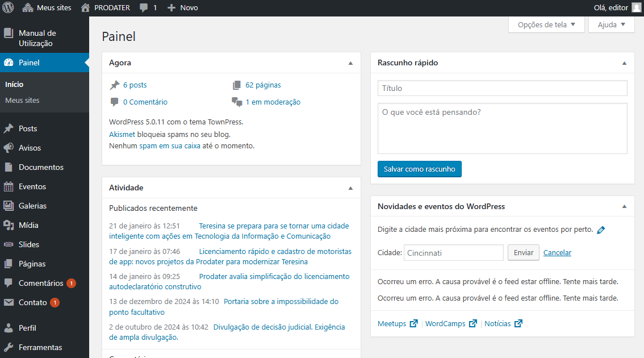Viewport: 644px width, 358px height.
Task: Collapse Novidades e eventos do WordPress panel
Action: tap(624, 206)
